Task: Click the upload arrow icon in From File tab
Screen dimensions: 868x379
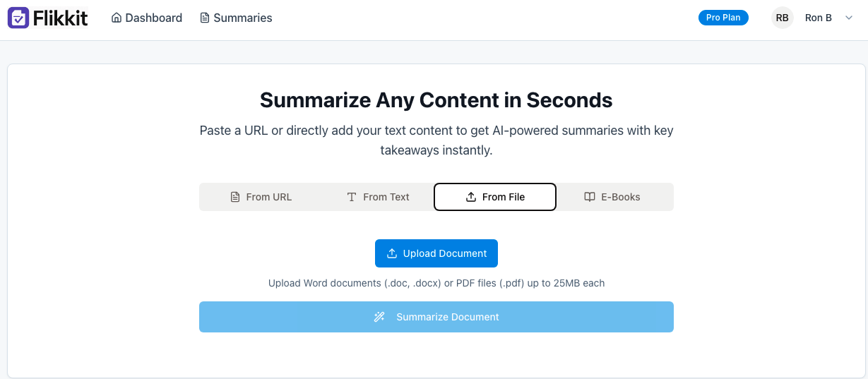Action: (x=471, y=197)
